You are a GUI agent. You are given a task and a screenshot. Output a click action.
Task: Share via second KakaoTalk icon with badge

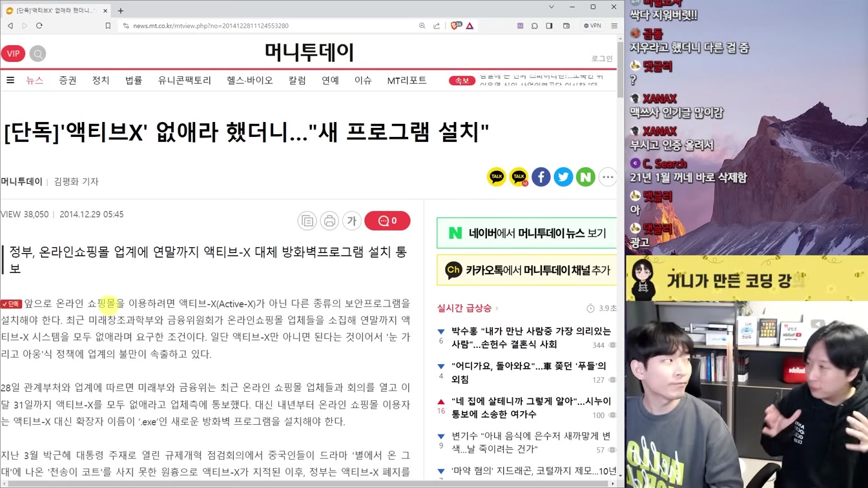coord(519,177)
